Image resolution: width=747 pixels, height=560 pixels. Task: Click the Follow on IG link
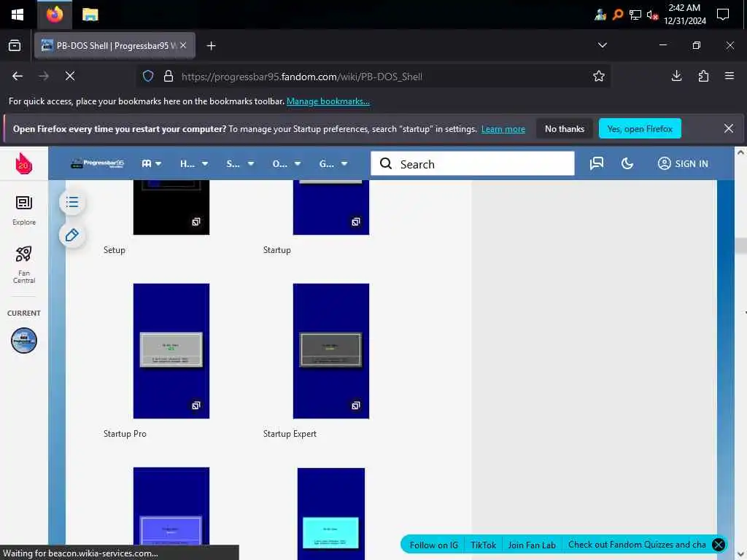(433, 545)
